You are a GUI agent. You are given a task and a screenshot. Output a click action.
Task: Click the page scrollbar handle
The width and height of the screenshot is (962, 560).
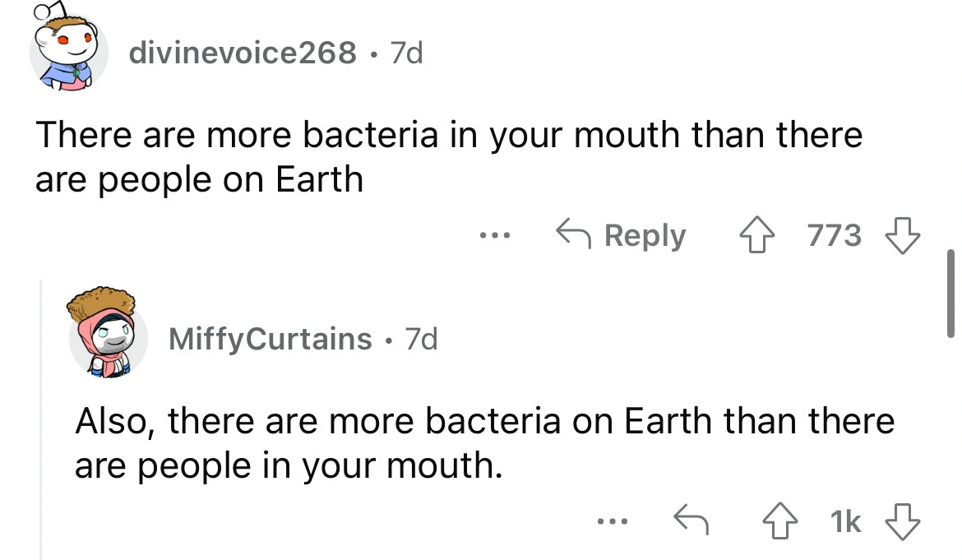(950, 293)
